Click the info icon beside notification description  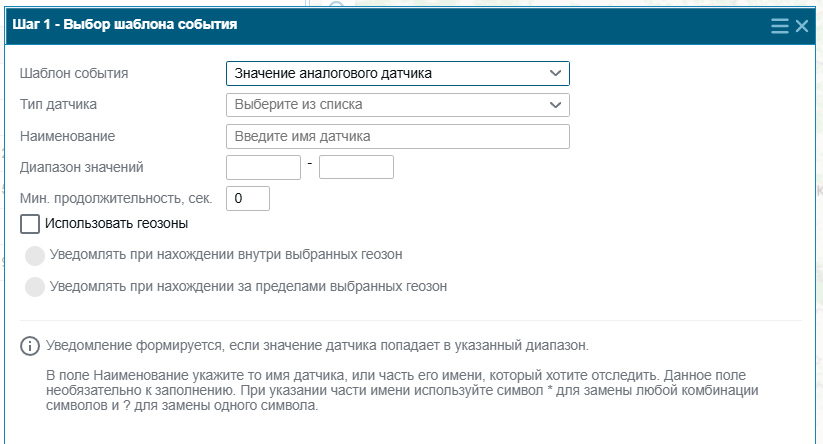tap(30, 346)
